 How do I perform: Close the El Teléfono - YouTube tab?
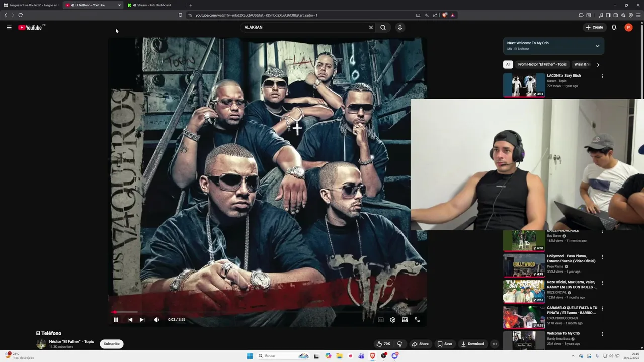119,5
